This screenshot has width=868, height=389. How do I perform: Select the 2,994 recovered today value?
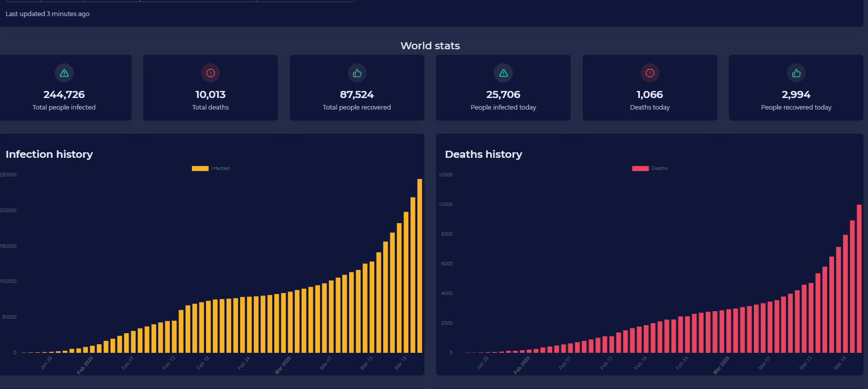[x=796, y=94]
